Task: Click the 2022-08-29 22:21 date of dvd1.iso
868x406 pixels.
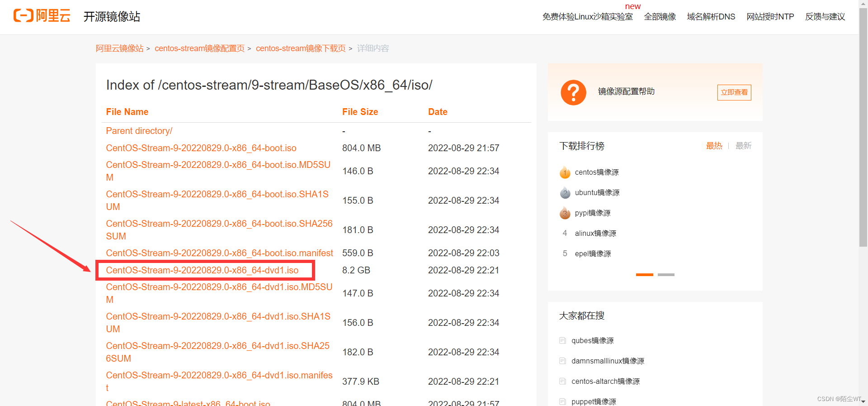Action: [x=463, y=270]
